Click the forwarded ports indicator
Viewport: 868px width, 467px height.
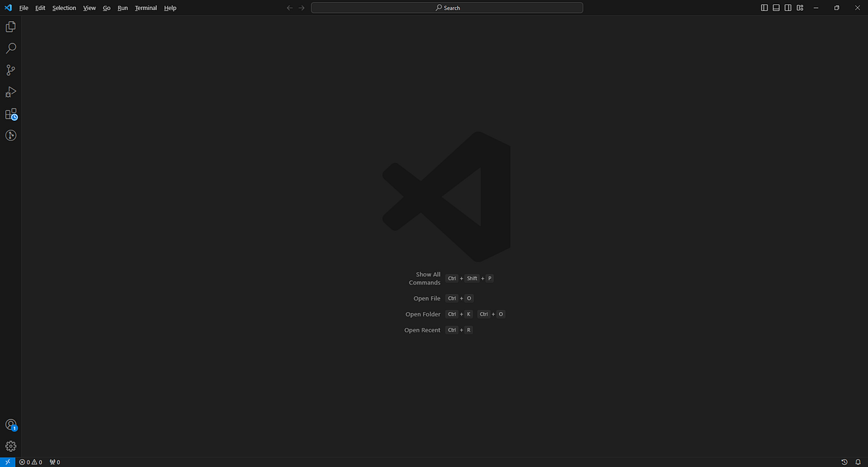point(54,462)
